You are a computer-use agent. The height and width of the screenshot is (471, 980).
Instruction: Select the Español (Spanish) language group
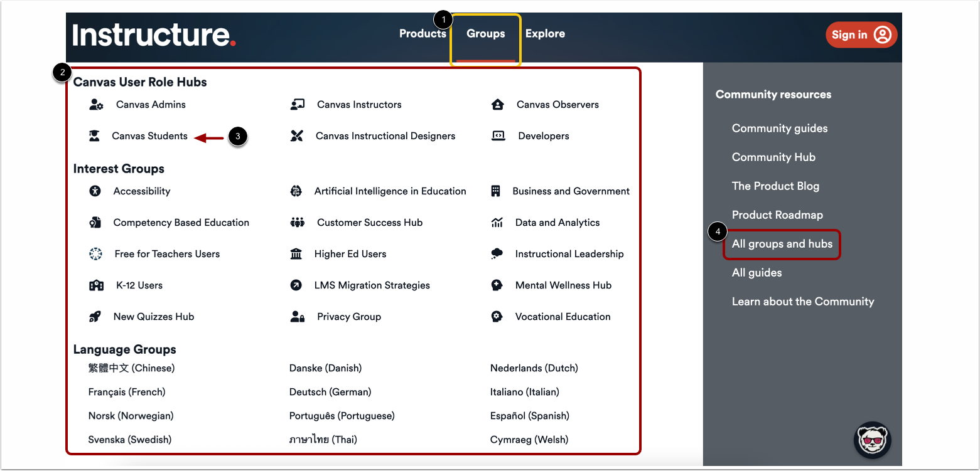tap(529, 415)
